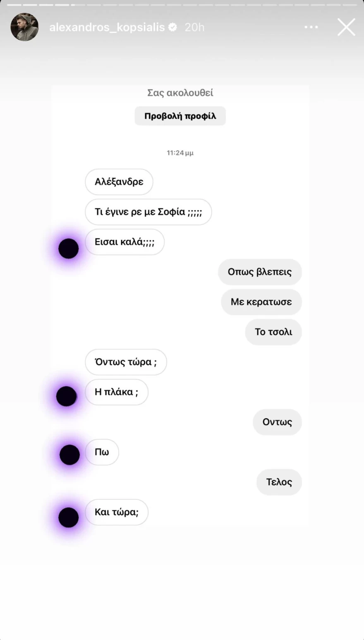Viewport: 364px width, 640px height.
Task: Select the Τι έγινε ρε με Σοφία message
Action: click(x=148, y=212)
